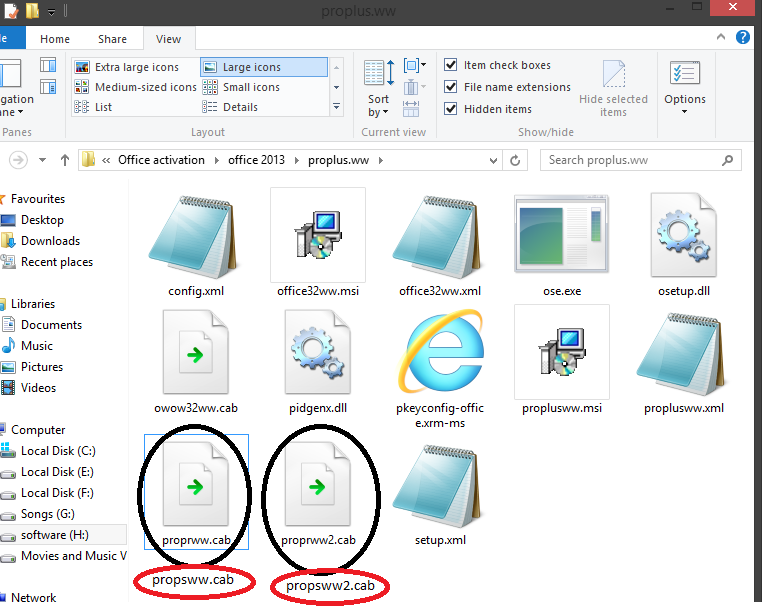Click the osetup.dll file icon
762x612 pixels.
pos(684,235)
